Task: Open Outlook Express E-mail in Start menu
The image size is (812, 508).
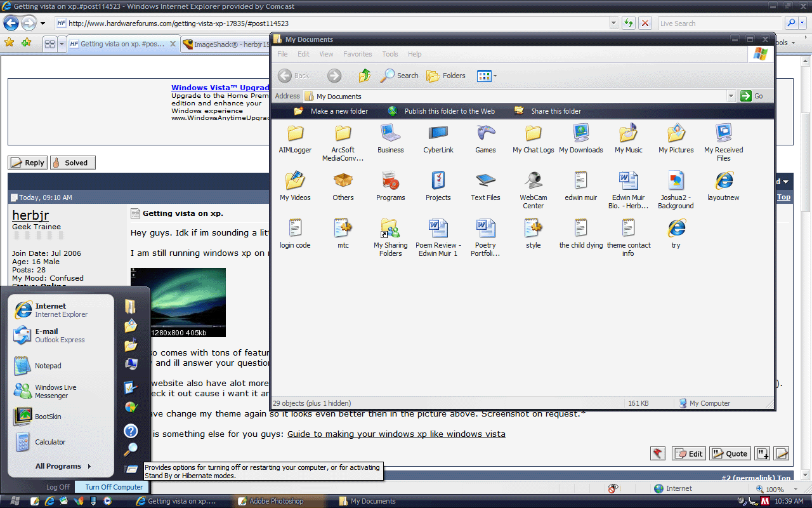Action: [49, 335]
